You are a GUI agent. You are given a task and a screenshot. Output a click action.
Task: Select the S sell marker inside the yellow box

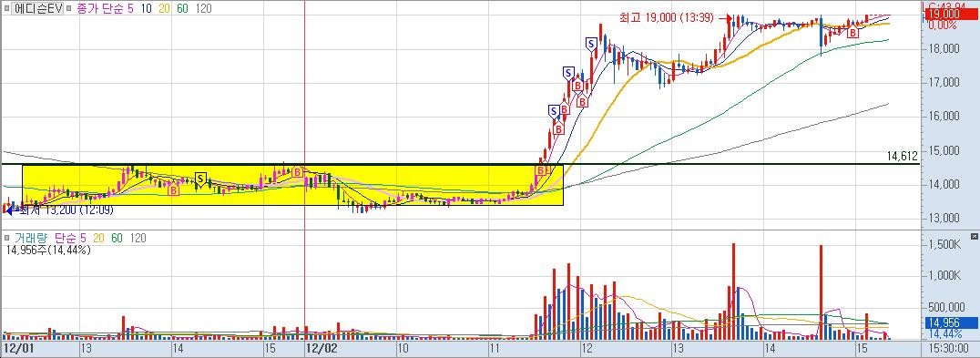pyautogui.click(x=200, y=179)
